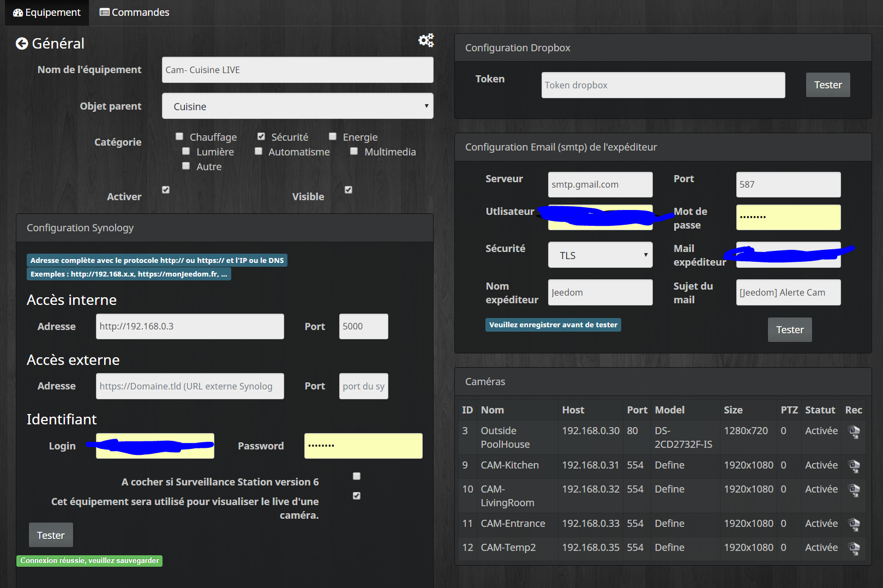This screenshot has height=588, width=883.
Task: Click the Nom column header in Caméras
Action: click(x=492, y=410)
